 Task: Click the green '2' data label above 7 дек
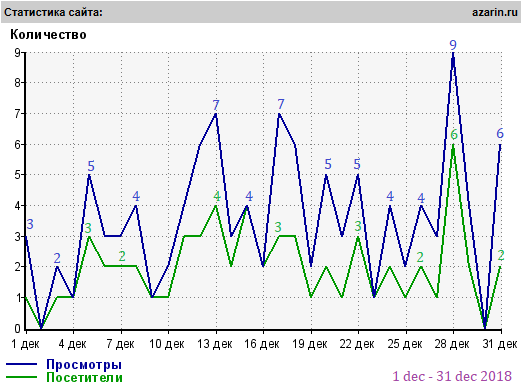[122, 256]
